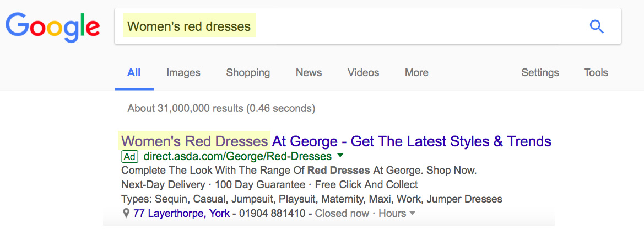Viewport: 644px width, 239px height.
Task: Expand the More search categories menu
Action: click(x=416, y=73)
